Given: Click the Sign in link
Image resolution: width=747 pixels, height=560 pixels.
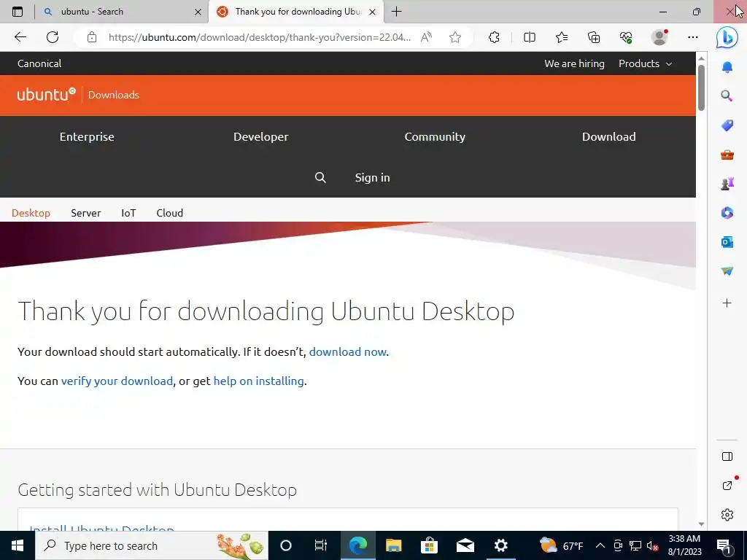Looking at the screenshot, I should coord(373,178).
